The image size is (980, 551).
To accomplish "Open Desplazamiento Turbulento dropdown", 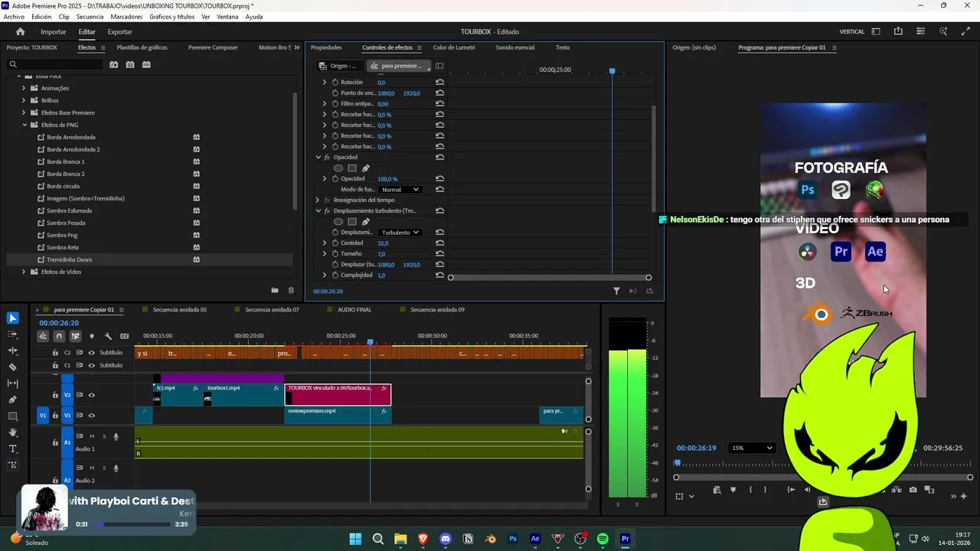I will pos(400,232).
